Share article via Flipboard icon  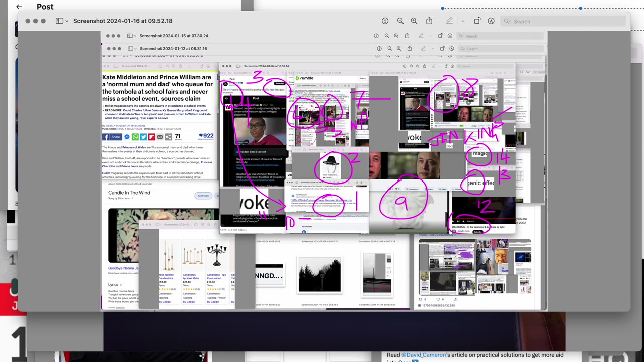click(x=151, y=137)
